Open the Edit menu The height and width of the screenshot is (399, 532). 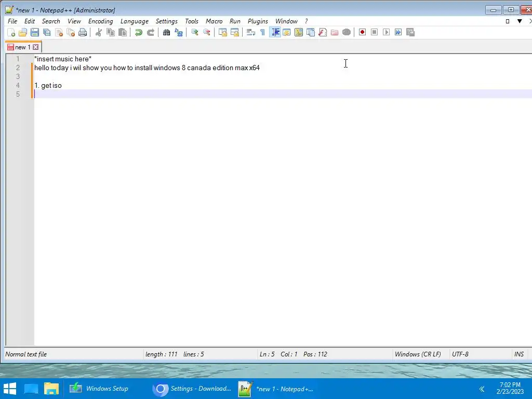click(x=30, y=21)
